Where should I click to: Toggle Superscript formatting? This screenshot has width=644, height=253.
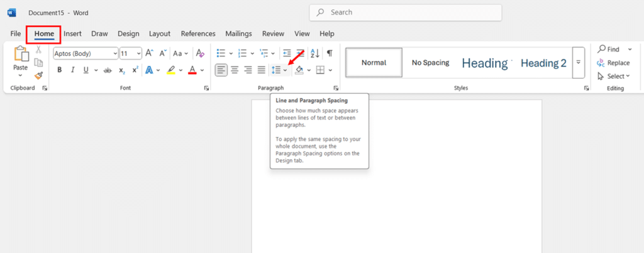coord(135,70)
